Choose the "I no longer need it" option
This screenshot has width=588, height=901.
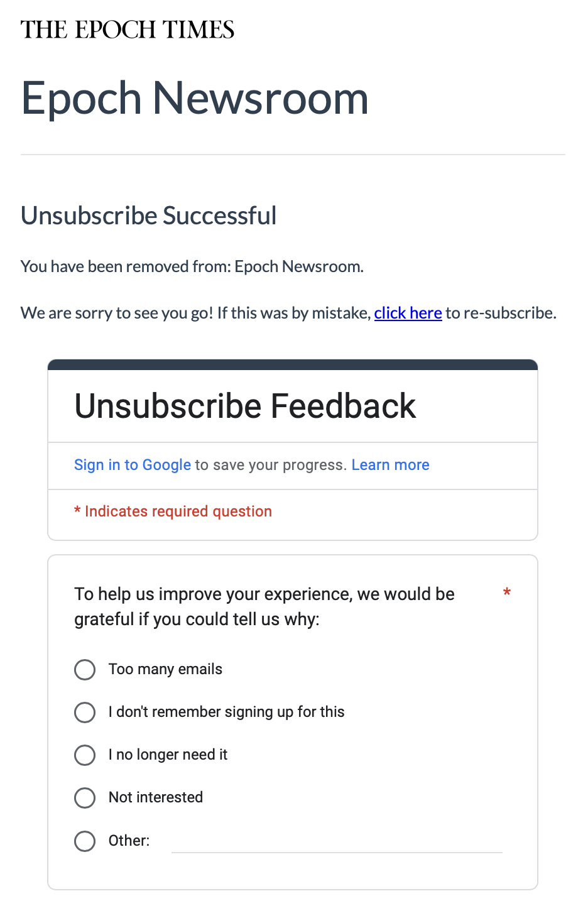[x=84, y=755]
